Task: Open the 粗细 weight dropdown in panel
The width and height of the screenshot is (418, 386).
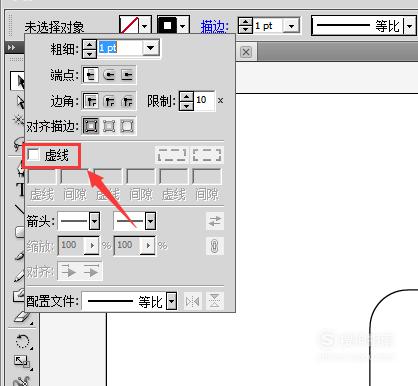Action: 151,48
